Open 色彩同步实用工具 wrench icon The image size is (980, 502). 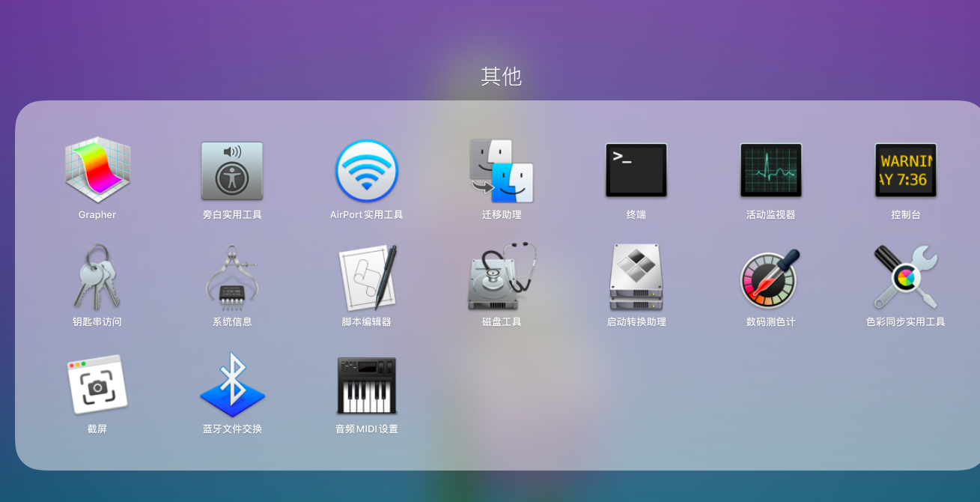(x=906, y=276)
